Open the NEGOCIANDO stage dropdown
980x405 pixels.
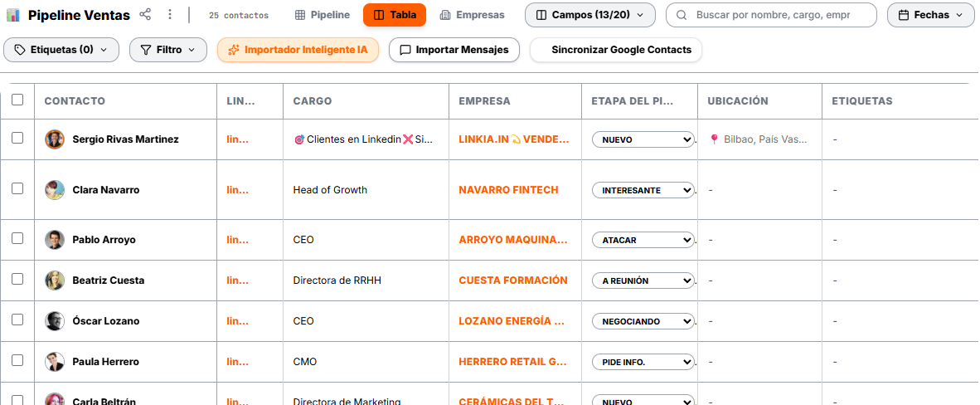643,322
